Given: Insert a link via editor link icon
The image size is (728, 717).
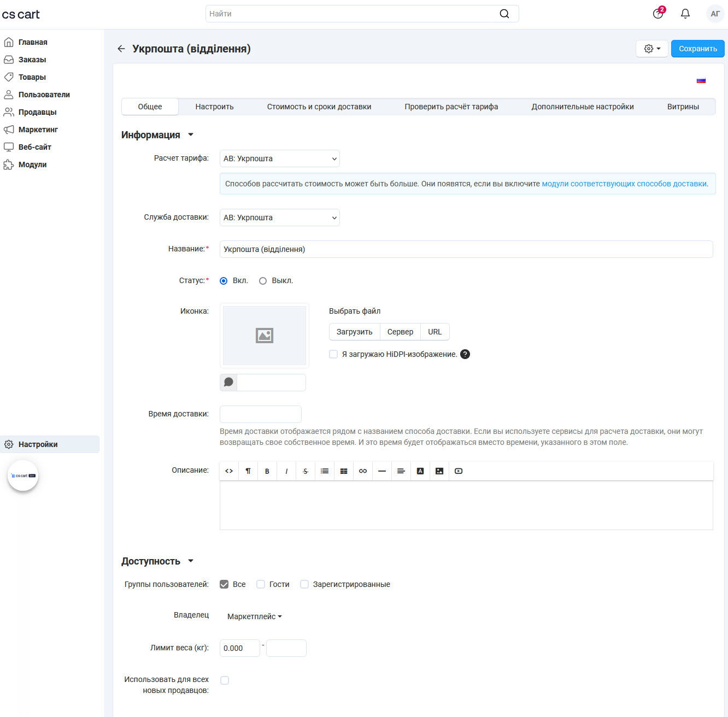Looking at the screenshot, I should (363, 471).
